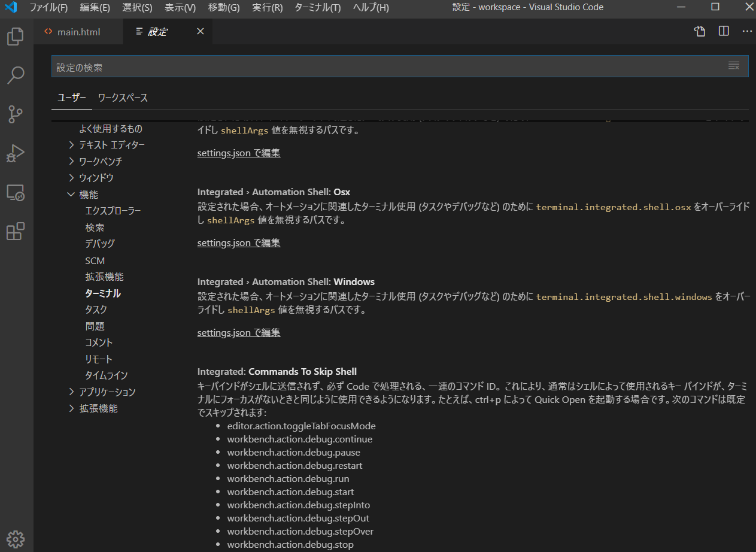Click the Automation Shell: Osx setting title
Image resolution: width=756 pixels, height=552 pixels.
click(274, 192)
